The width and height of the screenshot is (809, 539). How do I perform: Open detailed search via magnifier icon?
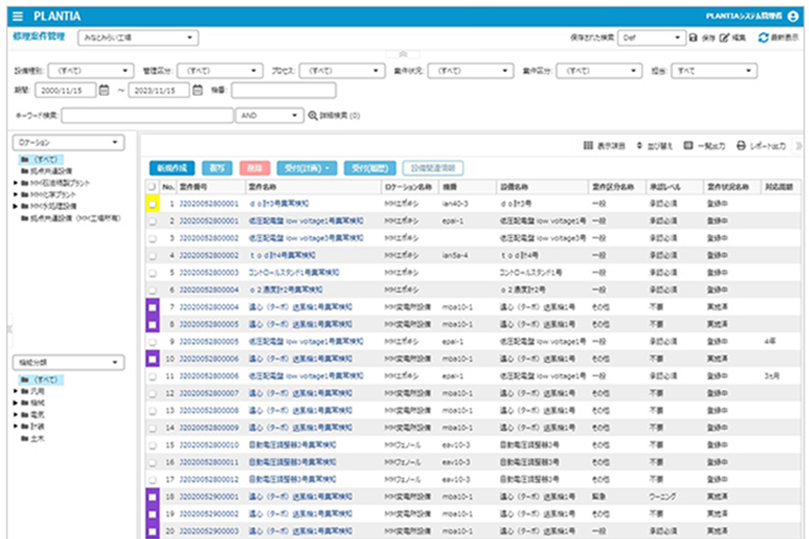[313, 116]
